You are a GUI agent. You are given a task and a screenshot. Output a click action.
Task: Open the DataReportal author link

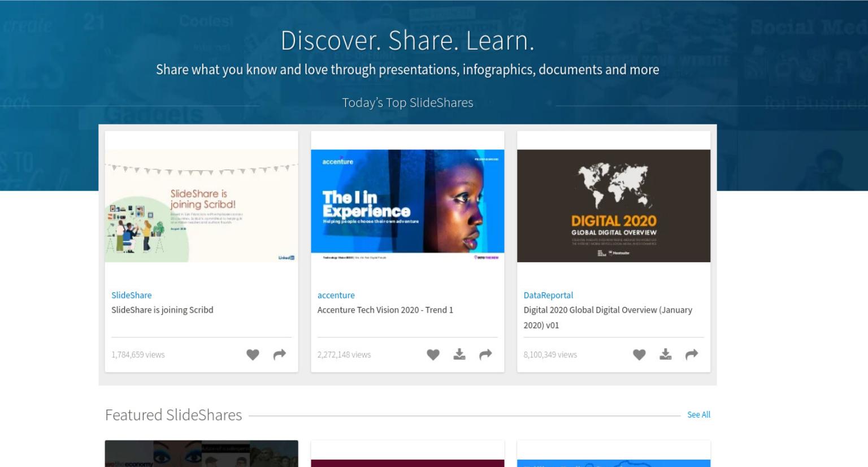pos(548,295)
